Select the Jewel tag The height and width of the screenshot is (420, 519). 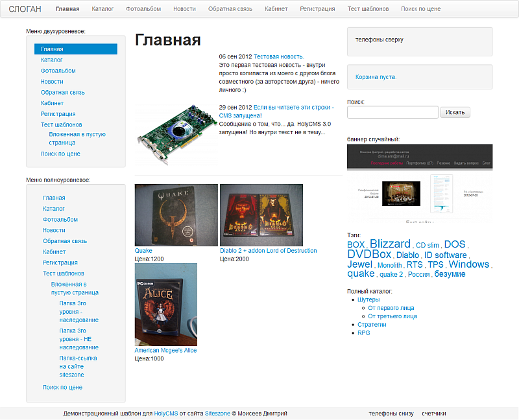tap(360, 264)
